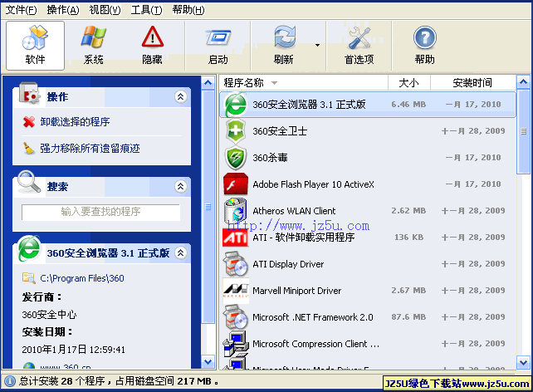
Task: Select row text Atheros WLAN Client
Action: pos(294,211)
